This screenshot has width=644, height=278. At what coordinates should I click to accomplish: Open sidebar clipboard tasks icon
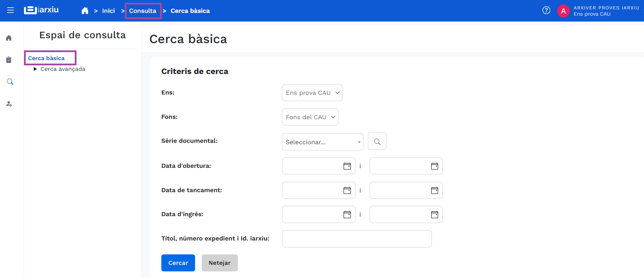pos(9,60)
